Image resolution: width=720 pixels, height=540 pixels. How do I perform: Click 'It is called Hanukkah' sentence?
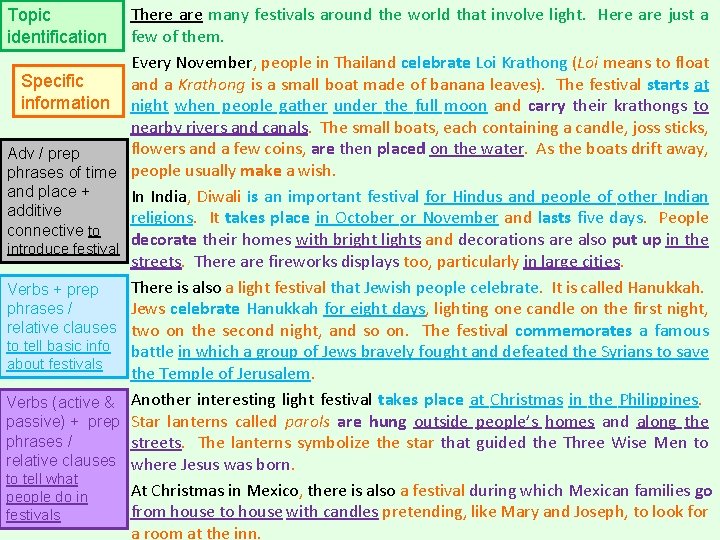628,287
